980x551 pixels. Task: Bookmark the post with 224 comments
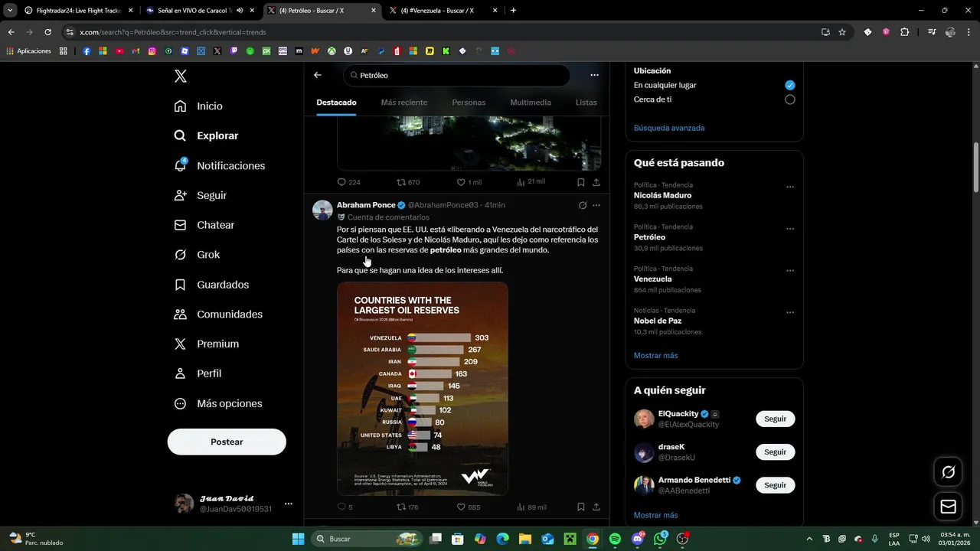[581, 182]
